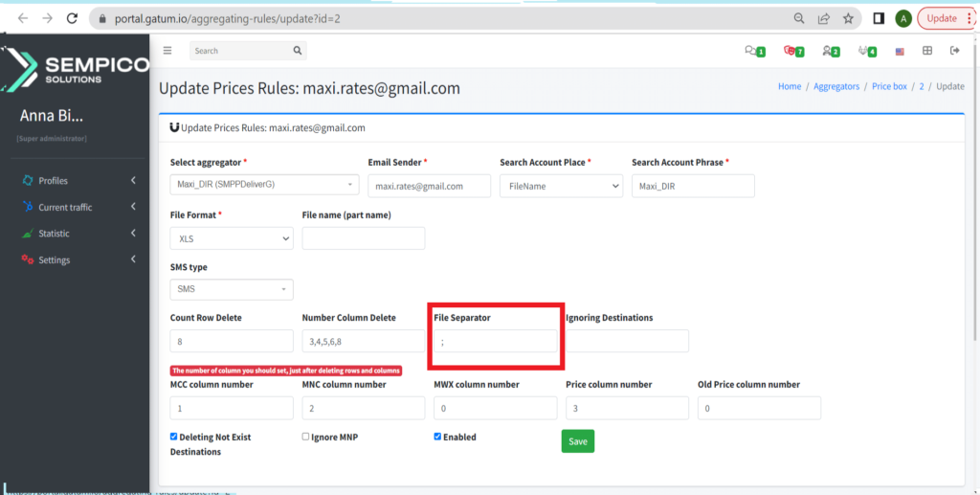Click the Number Column Delete field

363,341
